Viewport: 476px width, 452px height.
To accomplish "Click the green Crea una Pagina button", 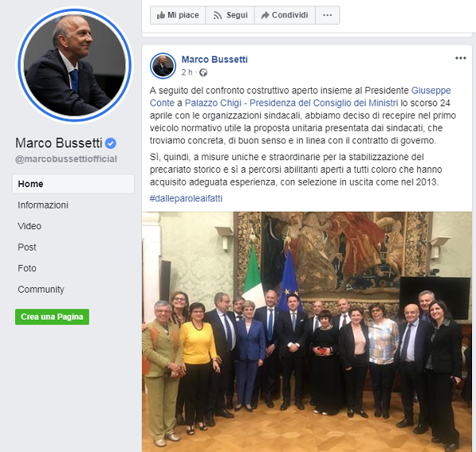I will click(52, 316).
